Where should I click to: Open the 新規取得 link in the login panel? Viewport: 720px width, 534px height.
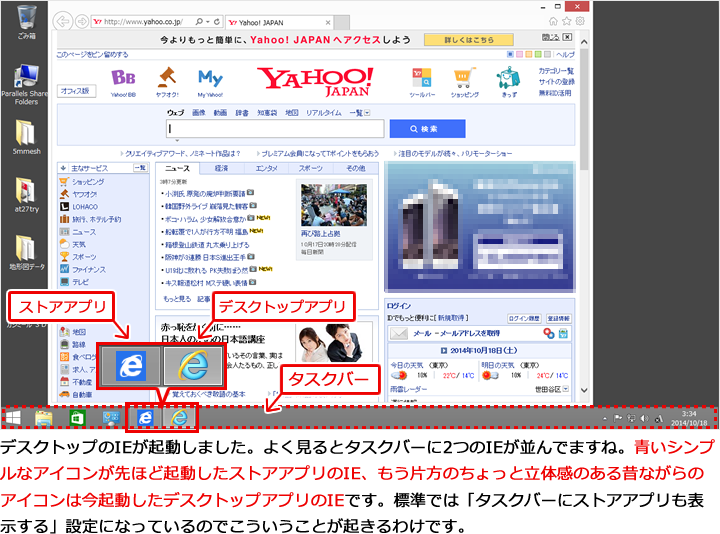[x=452, y=318]
